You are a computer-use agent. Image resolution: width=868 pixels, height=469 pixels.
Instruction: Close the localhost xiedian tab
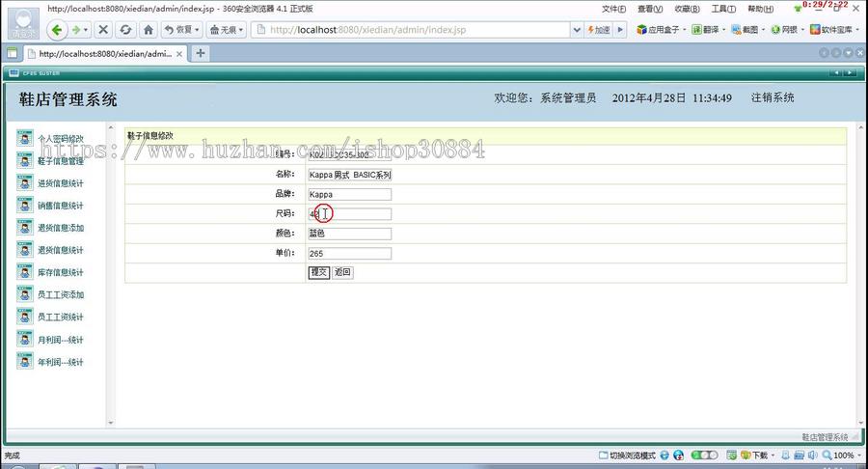(179, 54)
